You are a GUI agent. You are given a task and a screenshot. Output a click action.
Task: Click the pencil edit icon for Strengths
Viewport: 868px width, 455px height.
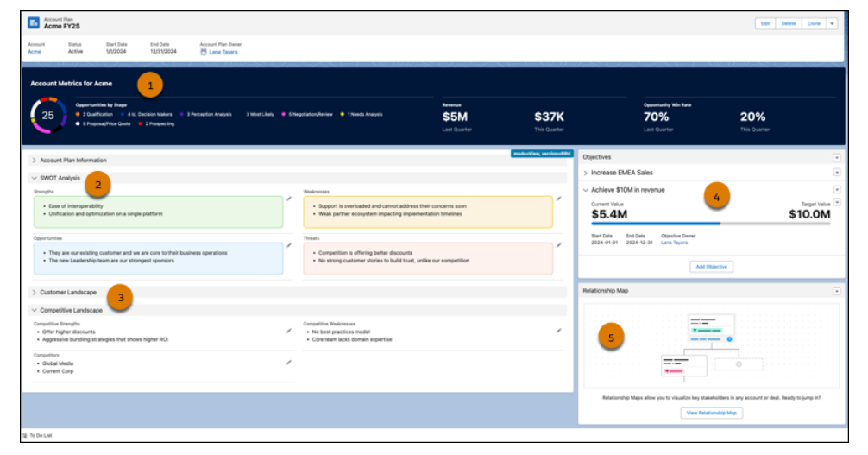(290, 199)
